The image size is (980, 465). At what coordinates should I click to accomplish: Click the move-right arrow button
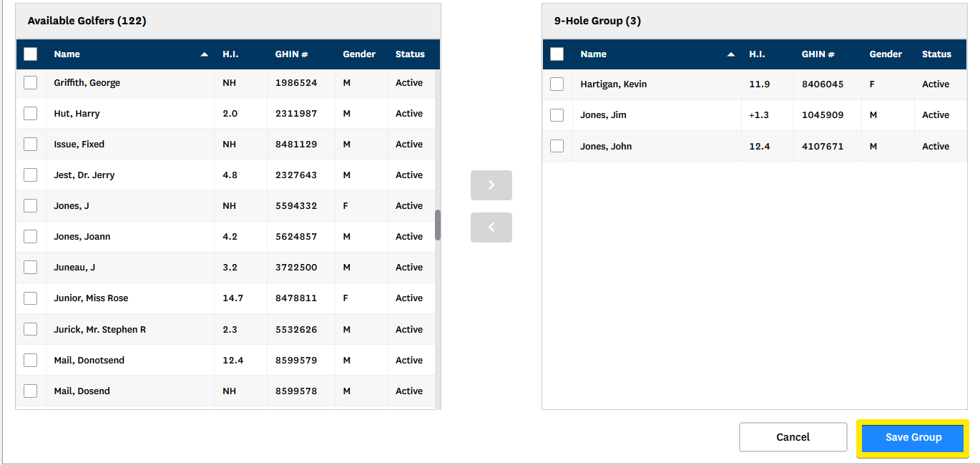491,185
